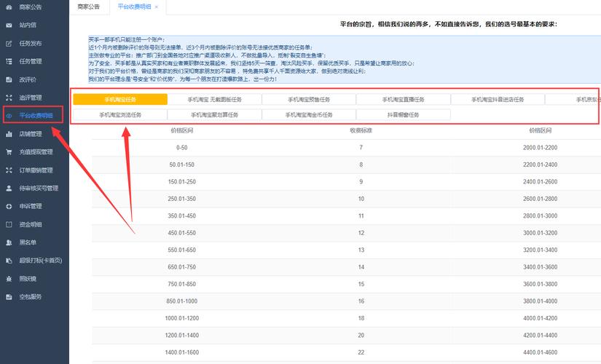Click the fee value 20 cell

tap(361, 336)
